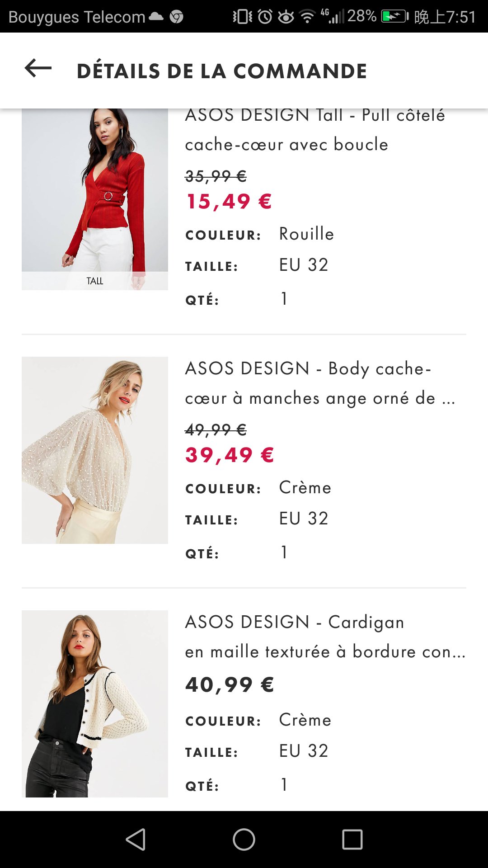Tap the 40,99 € cardigan price
Screen dimensions: 488x868
(230, 685)
